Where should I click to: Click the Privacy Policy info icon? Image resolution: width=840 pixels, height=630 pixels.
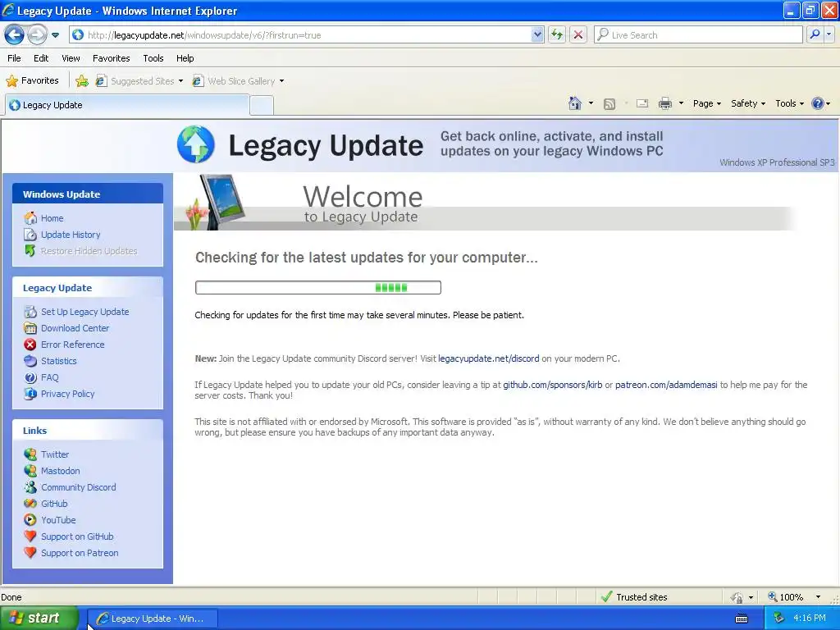coord(30,394)
